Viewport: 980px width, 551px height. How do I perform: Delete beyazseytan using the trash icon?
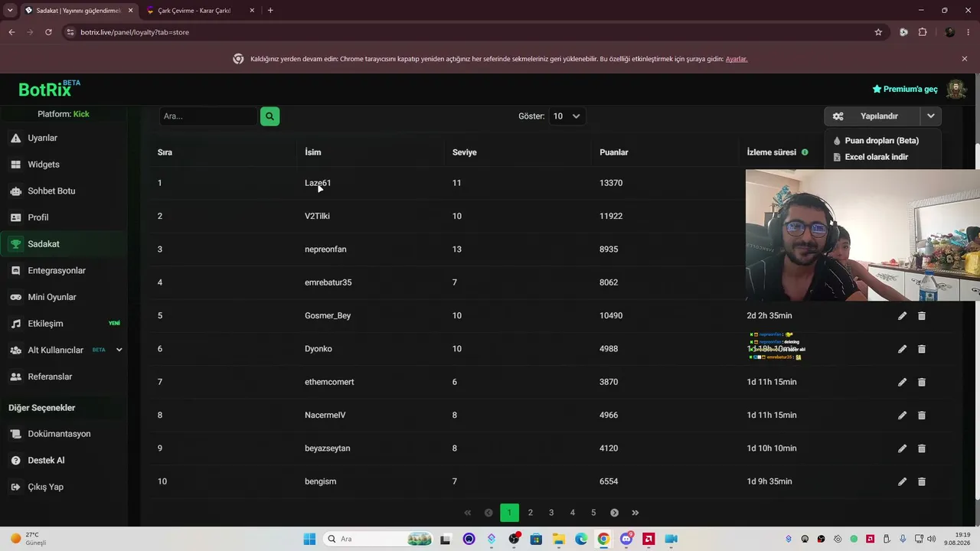click(922, 448)
